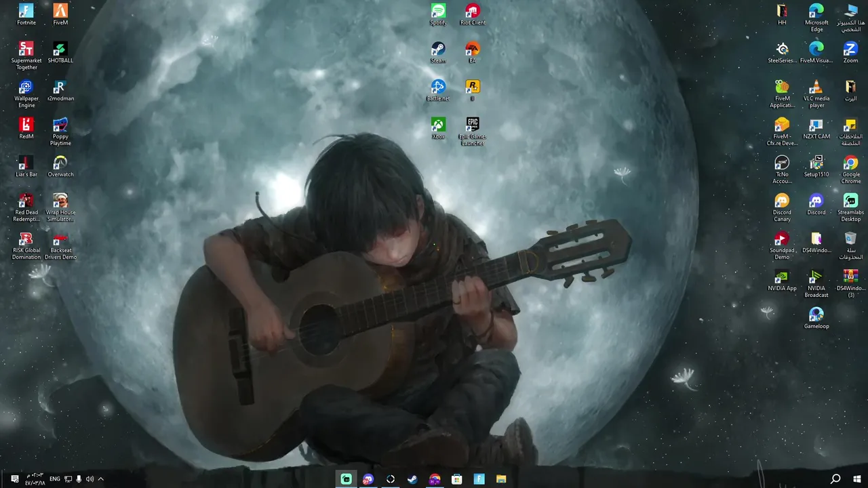Switch the ENG input language

(55, 479)
